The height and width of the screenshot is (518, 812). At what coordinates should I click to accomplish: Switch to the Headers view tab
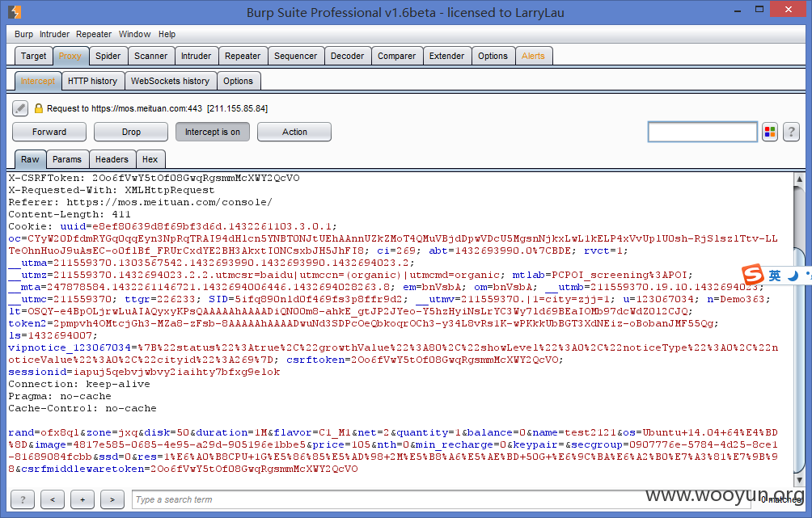(x=112, y=159)
